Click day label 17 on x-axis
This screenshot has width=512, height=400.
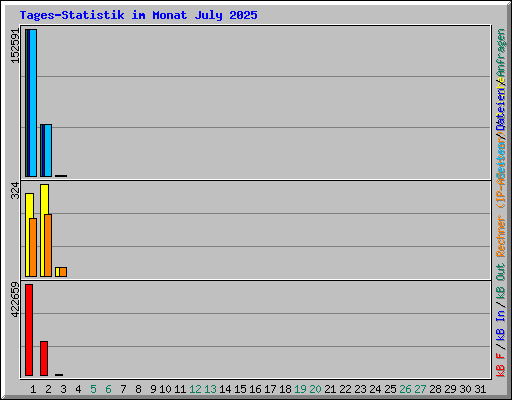pos(270,389)
